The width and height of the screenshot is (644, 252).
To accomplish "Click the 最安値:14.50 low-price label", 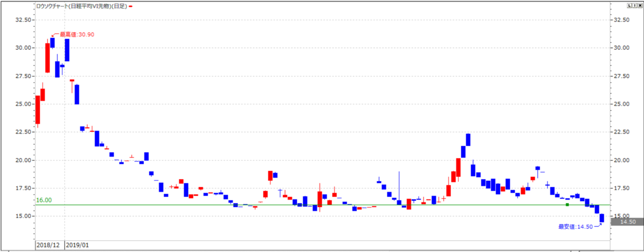I will click(576, 227).
